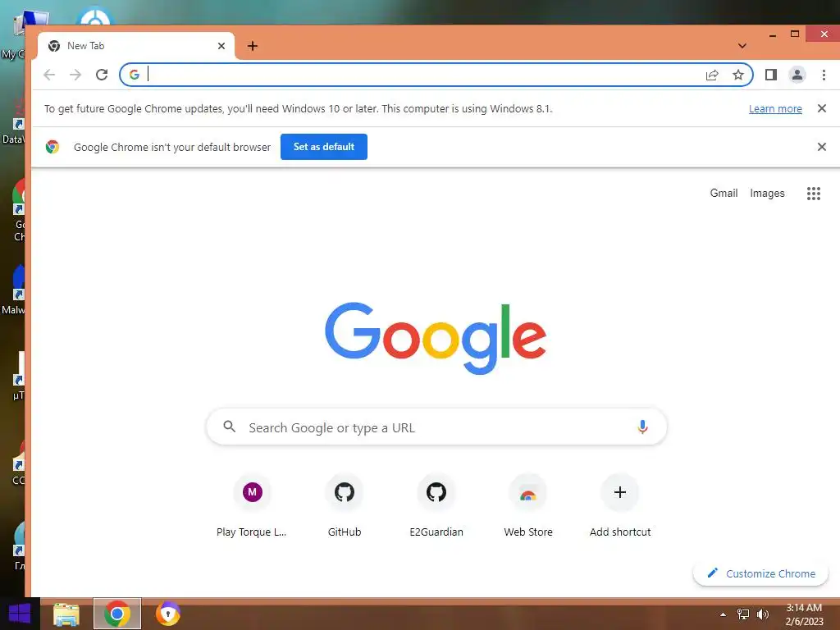Open the Learn more link
The height and width of the screenshot is (630, 840).
[x=775, y=109]
